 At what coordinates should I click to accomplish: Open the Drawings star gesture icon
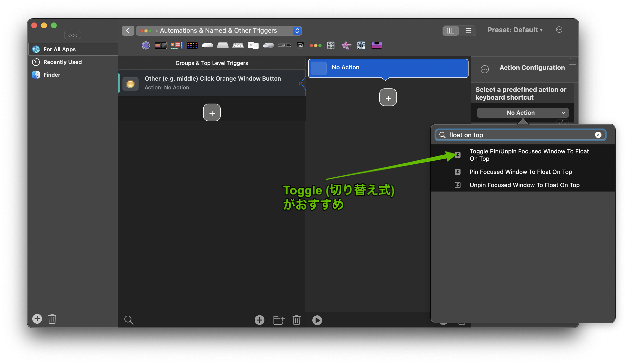[x=346, y=45]
